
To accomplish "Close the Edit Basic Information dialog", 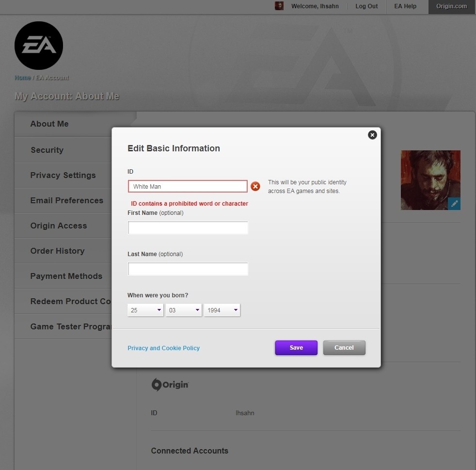I will pos(372,135).
